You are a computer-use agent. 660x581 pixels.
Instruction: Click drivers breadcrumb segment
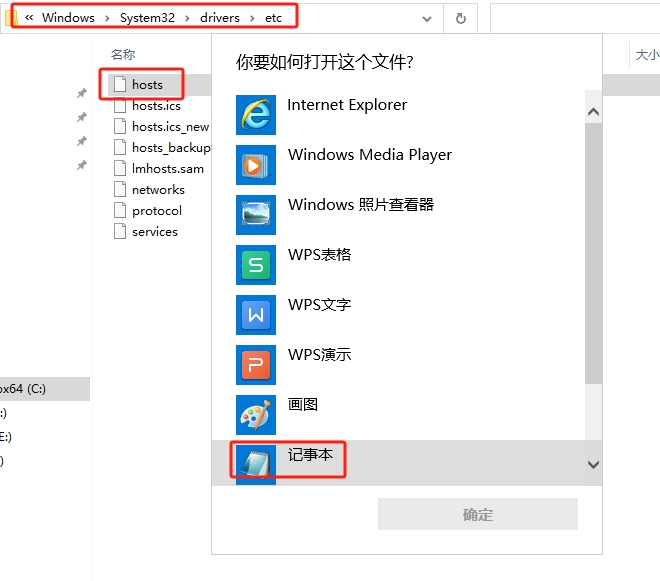click(x=220, y=18)
